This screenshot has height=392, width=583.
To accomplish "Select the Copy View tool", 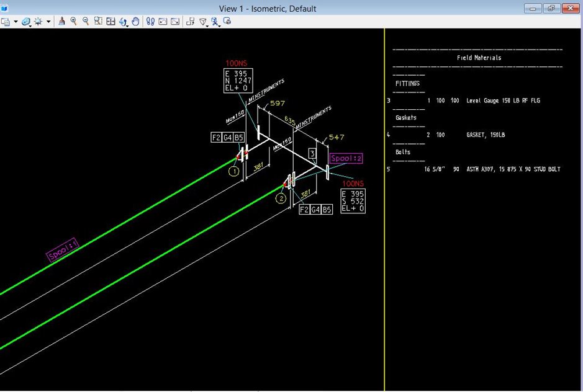I will pyautogui.click(x=191, y=21).
